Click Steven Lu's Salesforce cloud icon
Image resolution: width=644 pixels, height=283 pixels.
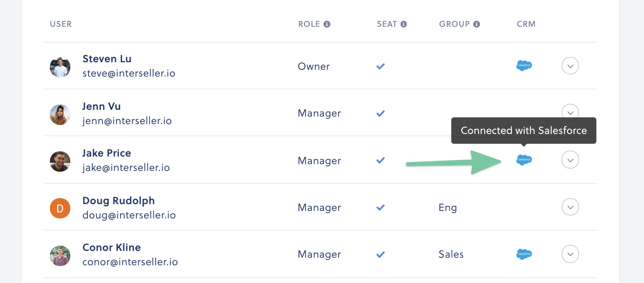coord(524,66)
